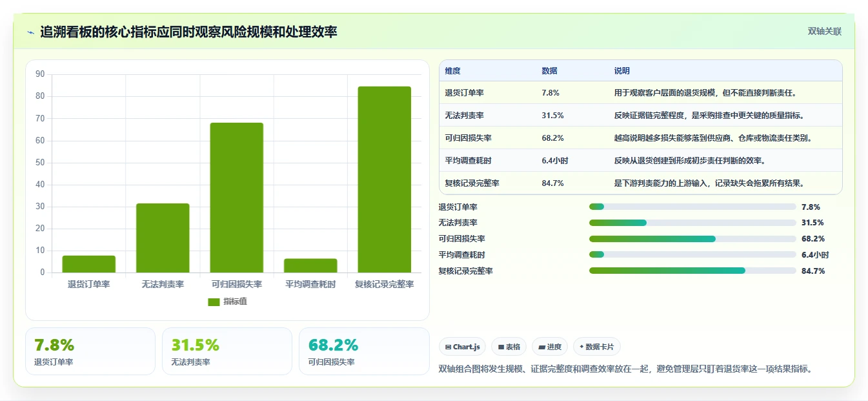
Task: Click the footer note starting 双轴组合图
Action: pyautogui.click(x=625, y=369)
